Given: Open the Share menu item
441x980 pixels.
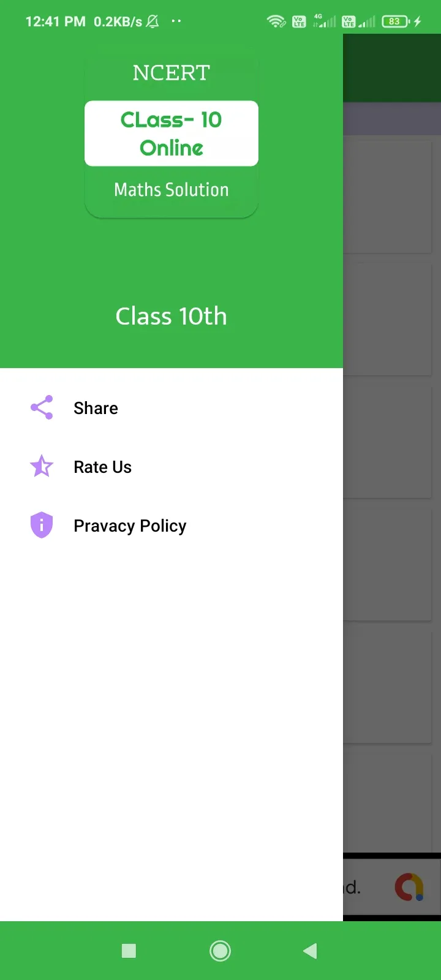Looking at the screenshot, I should tap(96, 408).
